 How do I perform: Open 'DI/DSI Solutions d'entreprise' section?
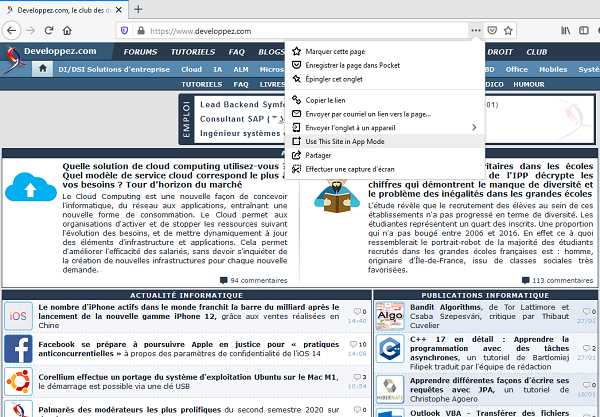pos(114,70)
